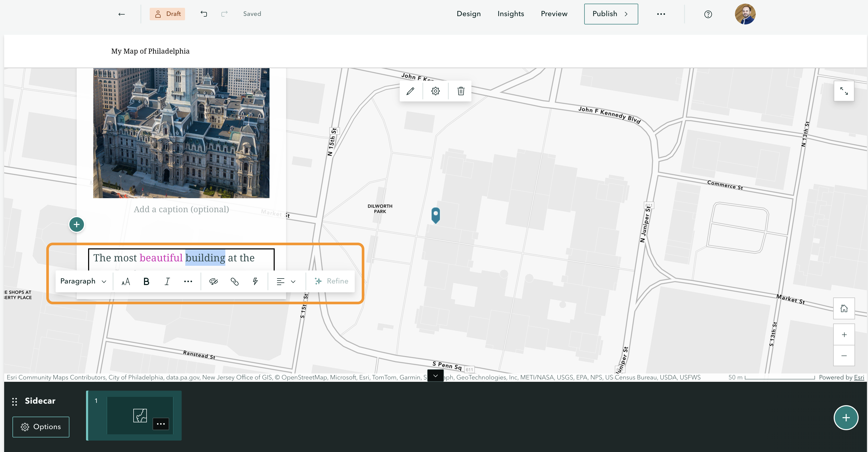Click the undo arrow icon

click(x=204, y=14)
